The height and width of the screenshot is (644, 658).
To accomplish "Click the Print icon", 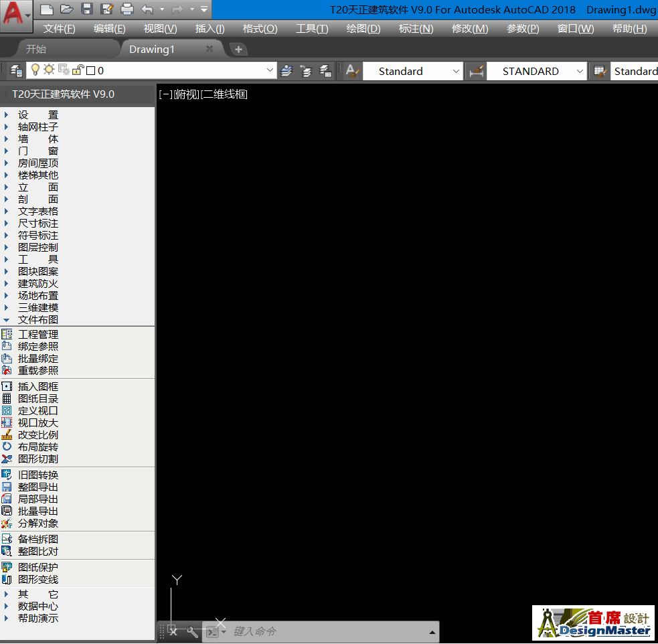I will 127,9.
